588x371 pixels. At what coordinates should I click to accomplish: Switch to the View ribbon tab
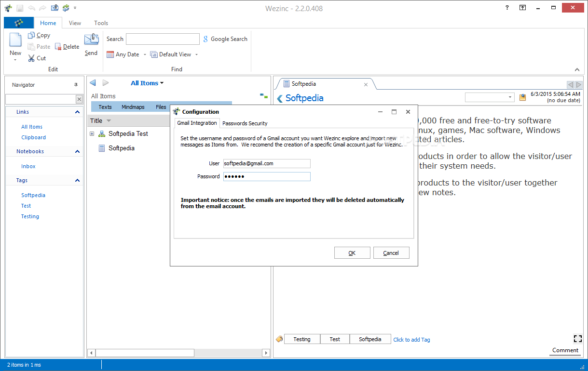[x=75, y=23]
